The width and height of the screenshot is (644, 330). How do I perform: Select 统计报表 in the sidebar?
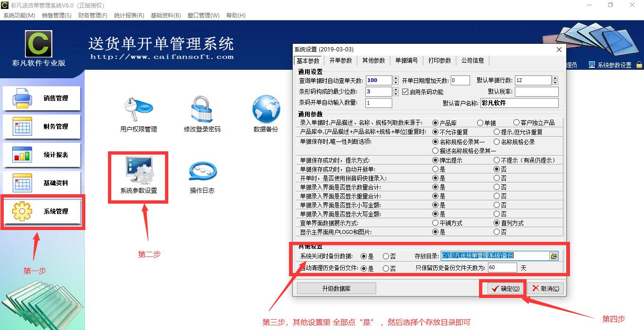42,155
